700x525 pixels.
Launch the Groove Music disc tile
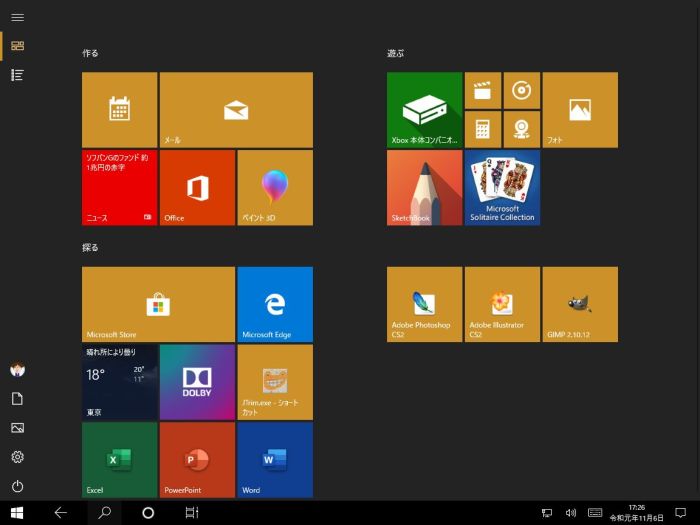click(521, 90)
